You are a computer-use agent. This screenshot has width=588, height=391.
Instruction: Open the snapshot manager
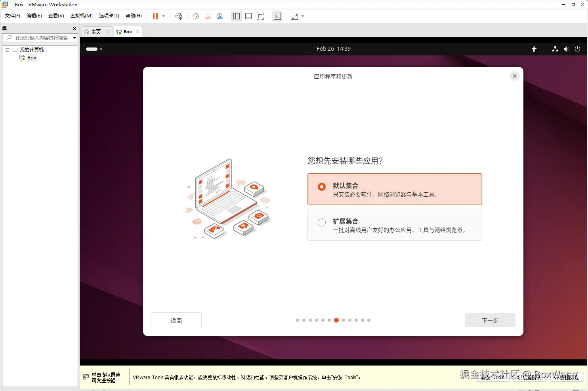click(x=220, y=16)
